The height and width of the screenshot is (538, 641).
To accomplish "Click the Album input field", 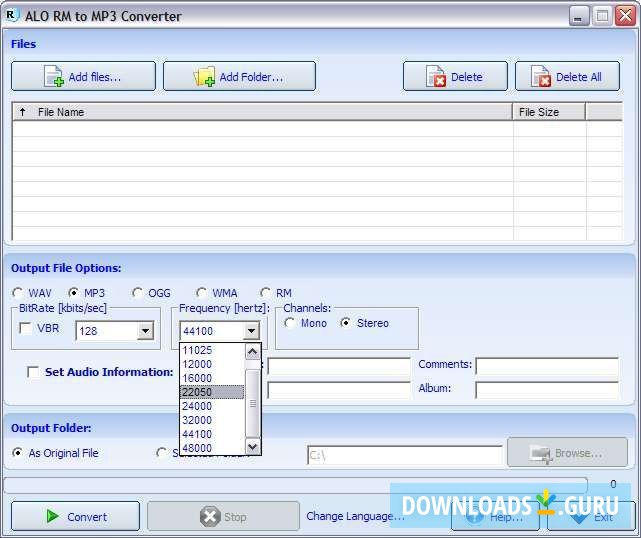I will (547, 390).
